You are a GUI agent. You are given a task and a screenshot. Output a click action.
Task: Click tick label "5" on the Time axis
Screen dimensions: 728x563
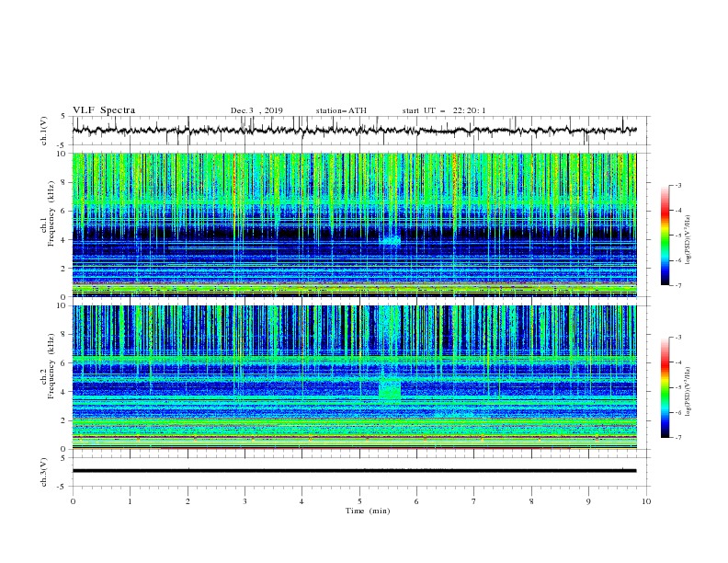[x=359, y=501]
